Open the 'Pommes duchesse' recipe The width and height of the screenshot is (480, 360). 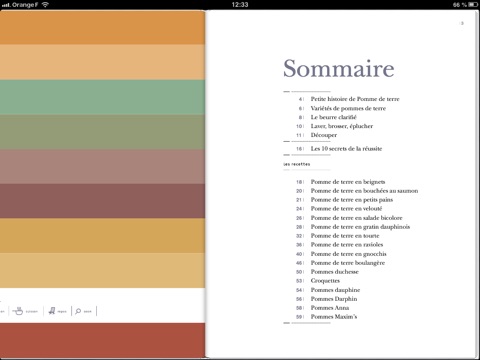(334, 272)
